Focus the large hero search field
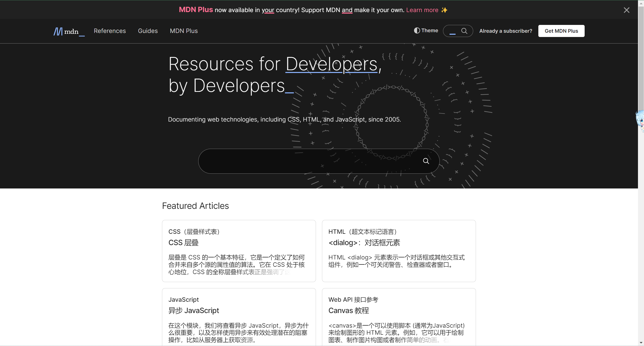Viewport: 644px width, 346px height. click(x=309, y=161)
